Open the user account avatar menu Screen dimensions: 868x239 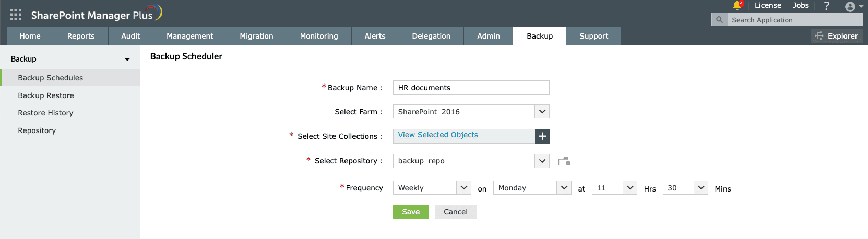point(853,6)
